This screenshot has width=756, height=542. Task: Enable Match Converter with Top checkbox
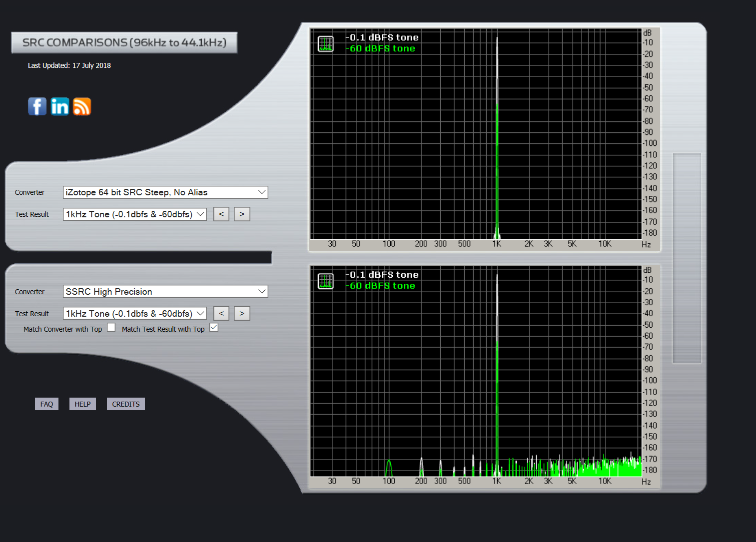click(x=111, y=328)
